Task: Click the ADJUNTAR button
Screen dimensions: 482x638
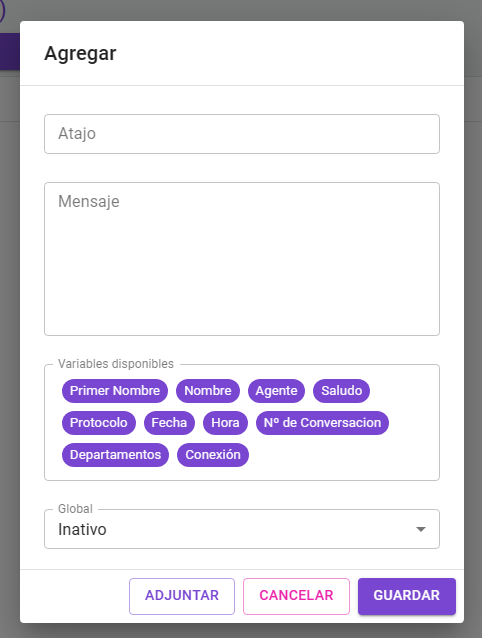Action: pyautogui.click(x=182, y=596)
